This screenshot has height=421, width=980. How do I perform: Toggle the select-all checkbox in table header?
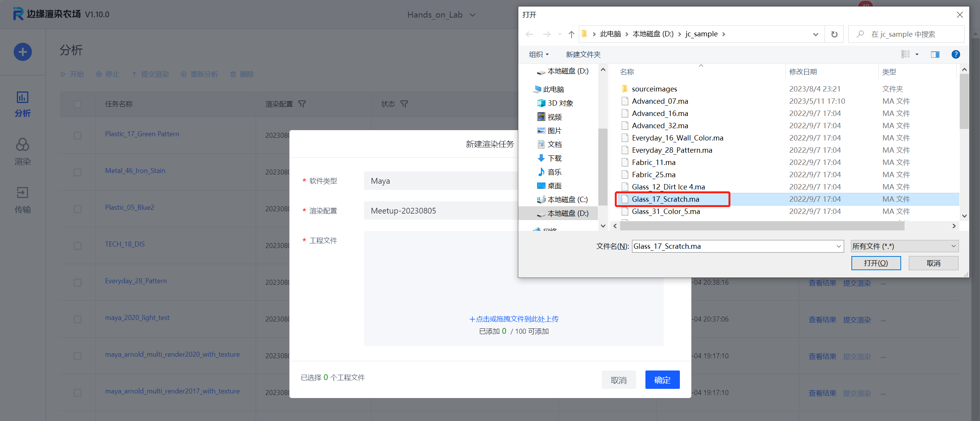point(77,104)
